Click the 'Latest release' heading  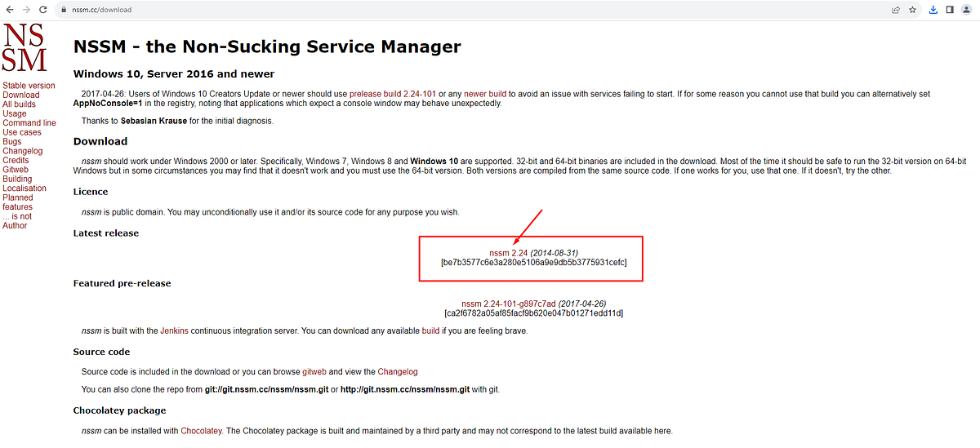tap(106, 233)
